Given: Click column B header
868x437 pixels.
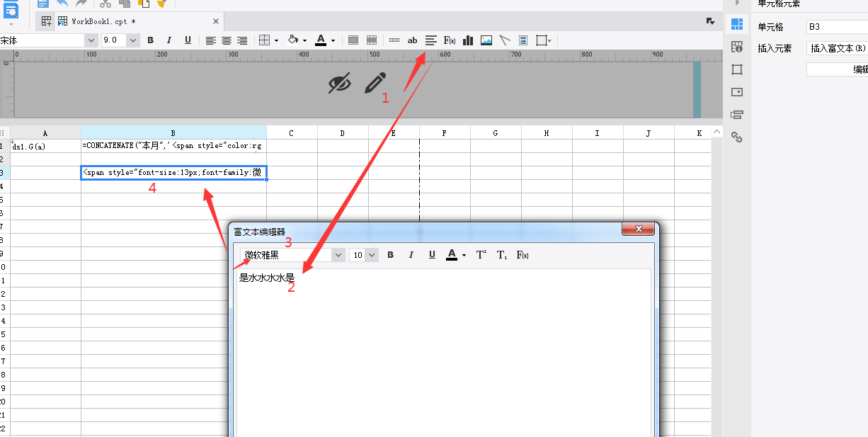Looking at the screenshot, I should [x=173, y=132].
